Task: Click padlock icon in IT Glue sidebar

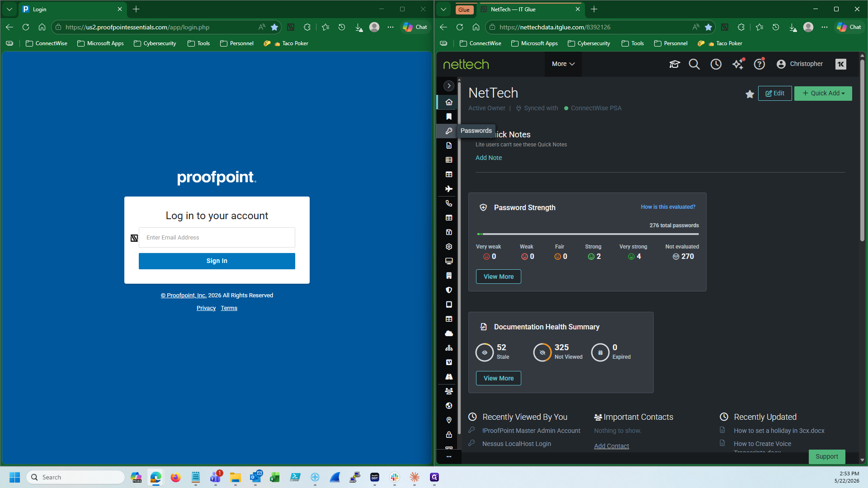Action: pyautogui.click(x=448, y=435)
